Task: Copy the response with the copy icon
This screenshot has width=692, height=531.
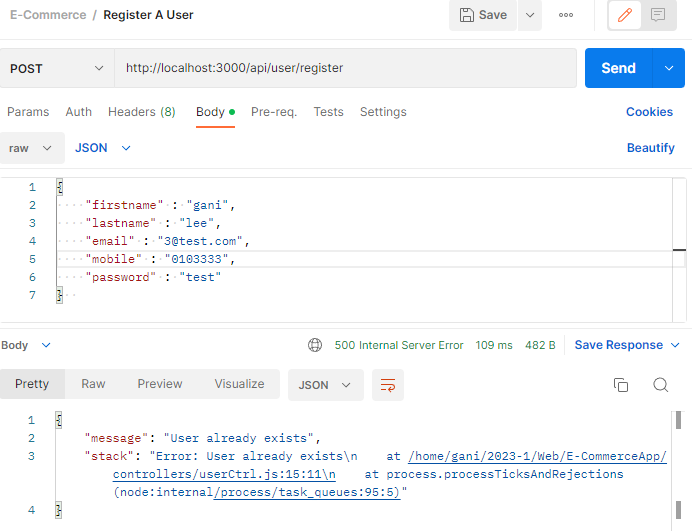Action: tap(621, 385)
